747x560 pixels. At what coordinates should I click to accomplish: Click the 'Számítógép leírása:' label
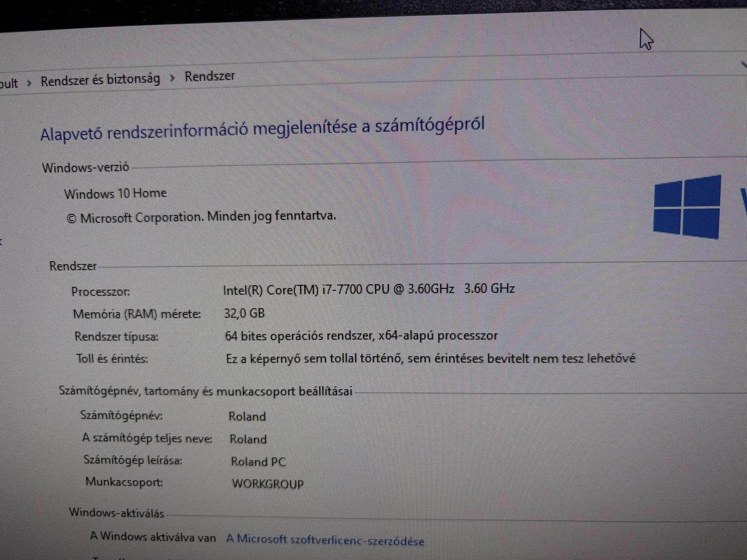(x=133, y=460)
